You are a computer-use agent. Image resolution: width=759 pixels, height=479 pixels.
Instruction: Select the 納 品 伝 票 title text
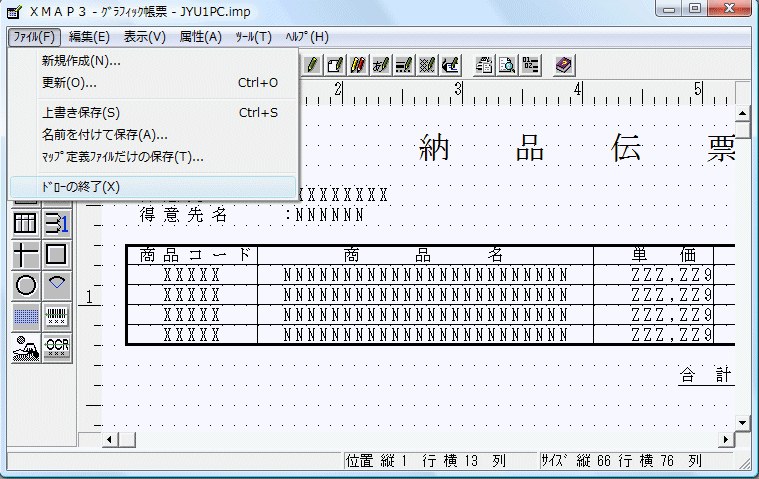(x=577, y=148)
